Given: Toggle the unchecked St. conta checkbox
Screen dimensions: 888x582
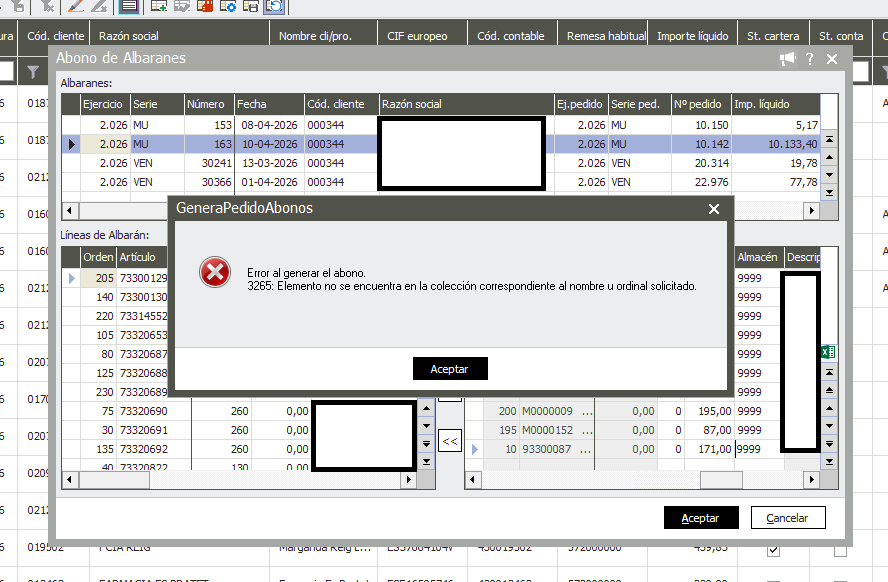Looking at the screenshot, I should (x=840, y=551).
